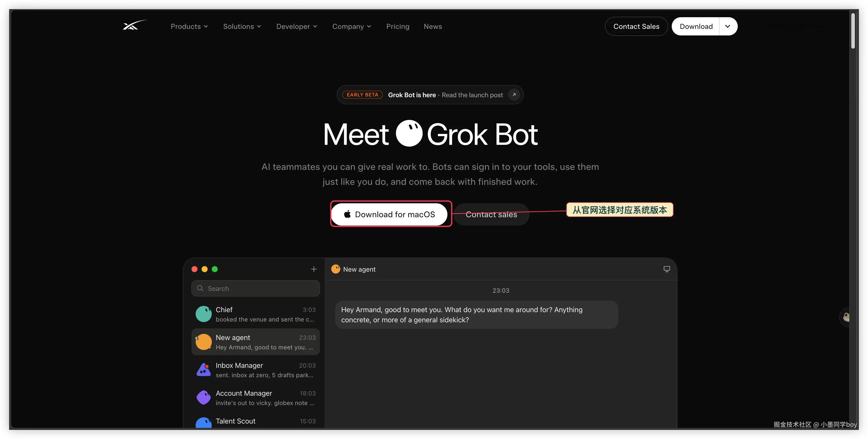The image size is (868, 439).
Task: Open the Chief conversation
Action: [x=255, y=314]
